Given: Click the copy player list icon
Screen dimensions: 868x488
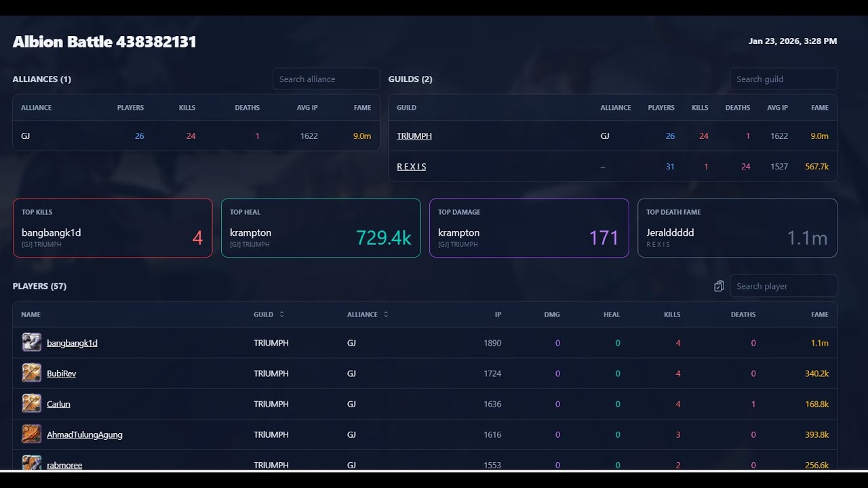Looking at the screenshot, I should coord(719,286).
